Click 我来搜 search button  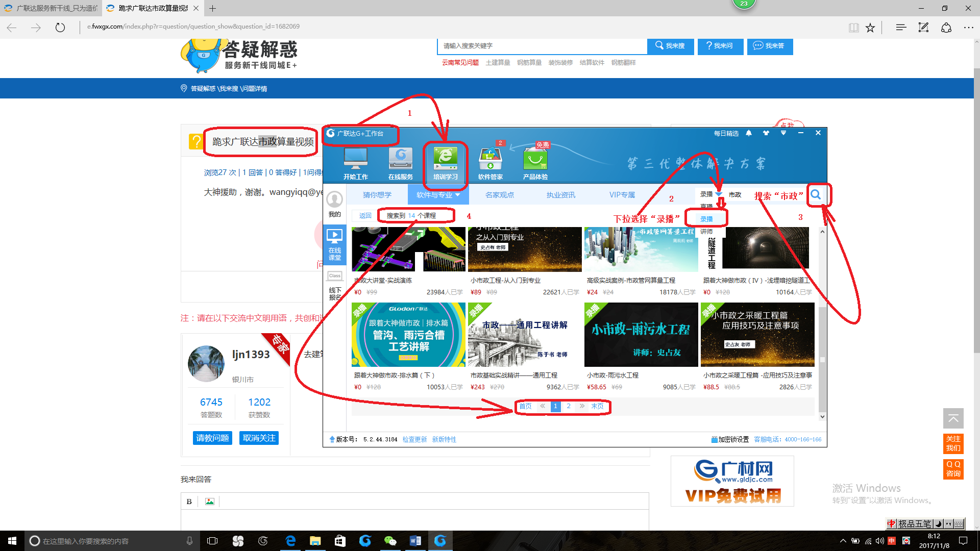point(670,46)
